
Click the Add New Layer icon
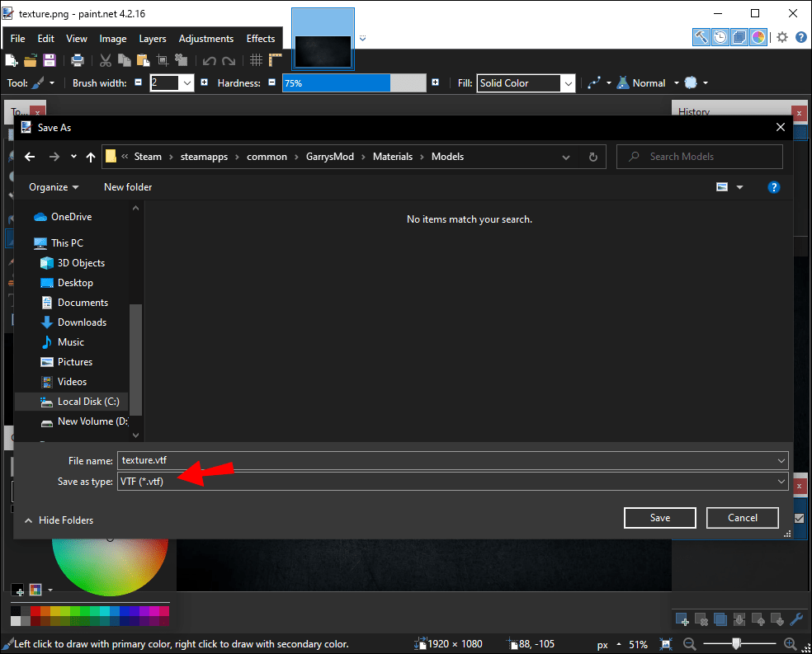682,619
